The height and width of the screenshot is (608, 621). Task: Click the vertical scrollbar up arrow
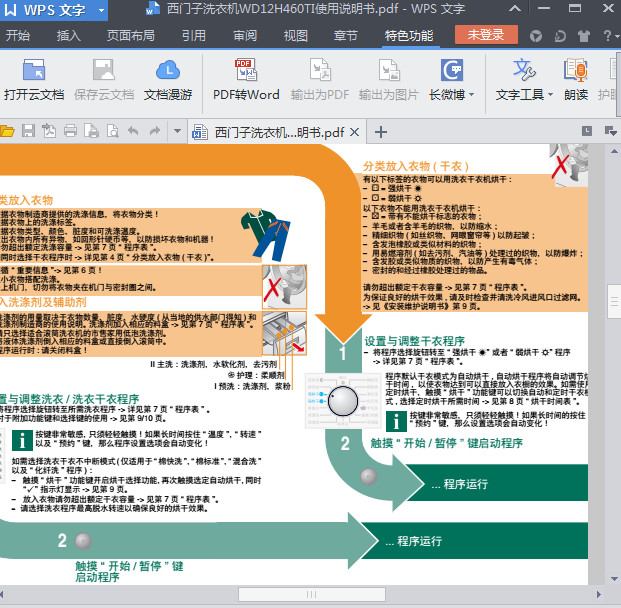(x=614, y=151)
